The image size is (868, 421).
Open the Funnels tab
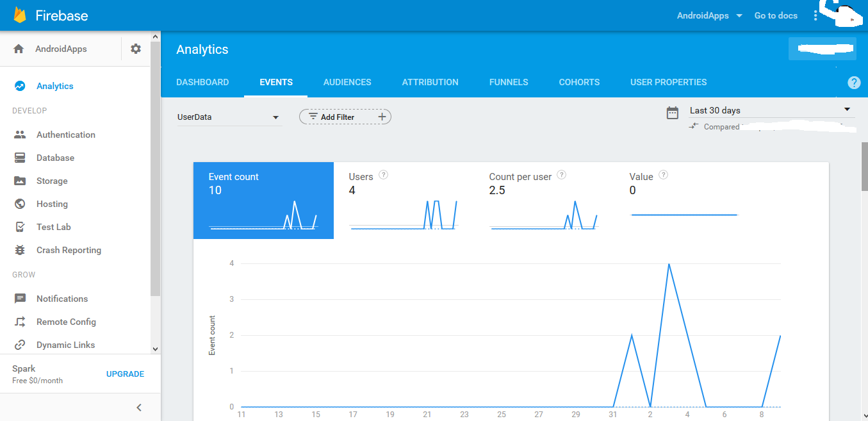[x=509, y=82]
